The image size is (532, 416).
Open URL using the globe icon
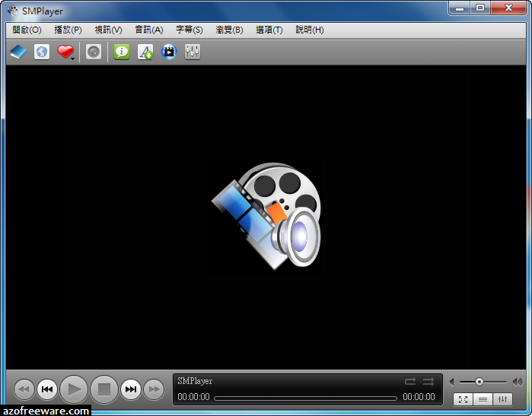coord(42,52)
